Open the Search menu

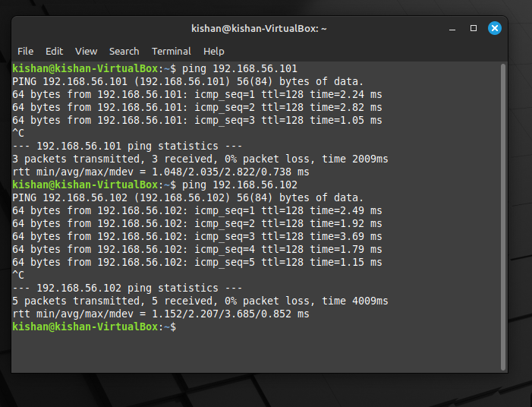click(124, 52)
